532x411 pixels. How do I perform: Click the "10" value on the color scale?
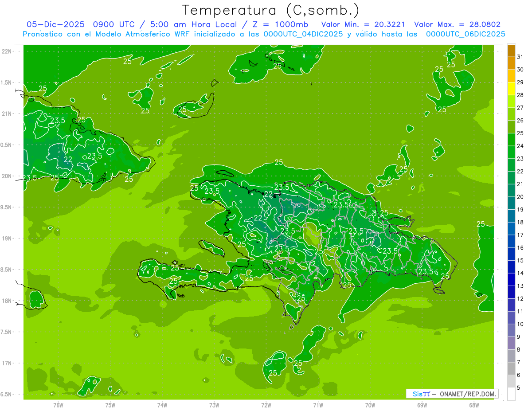point(520,324)
